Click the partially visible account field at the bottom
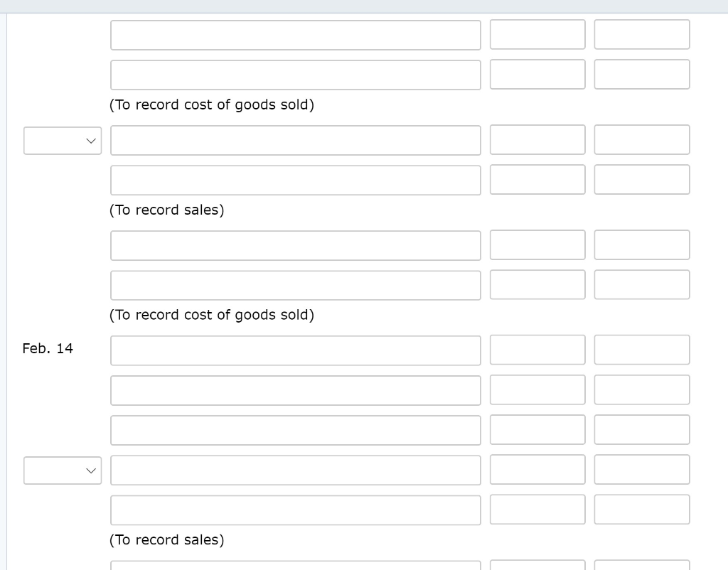 click(296, 566)
